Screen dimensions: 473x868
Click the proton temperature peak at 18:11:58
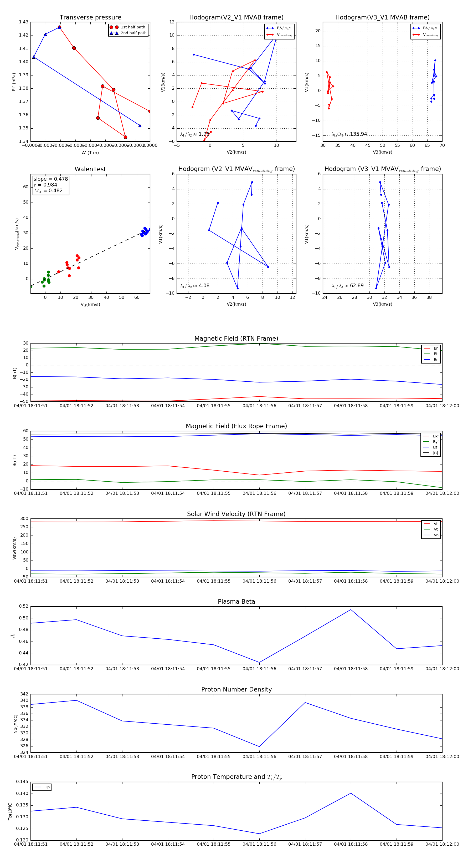(x=351, y=793)
